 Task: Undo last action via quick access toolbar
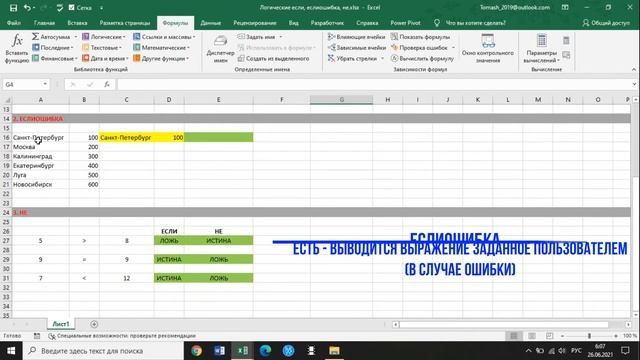[27, 8]
